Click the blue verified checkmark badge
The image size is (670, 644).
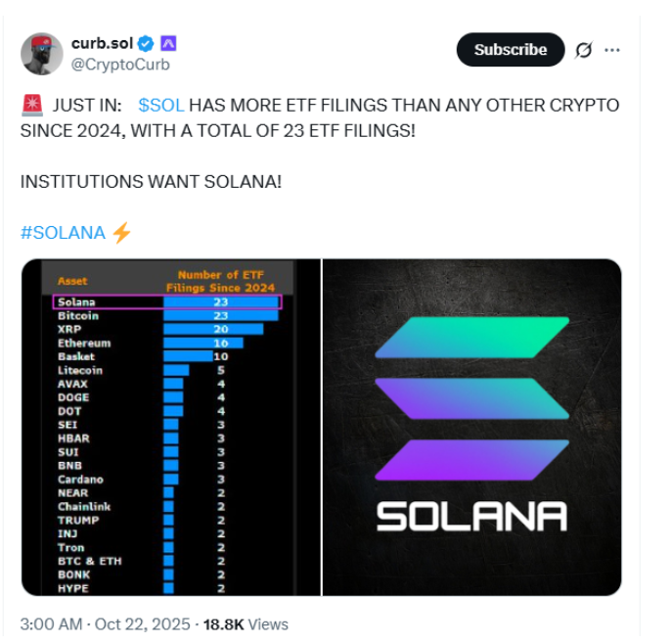147,43
